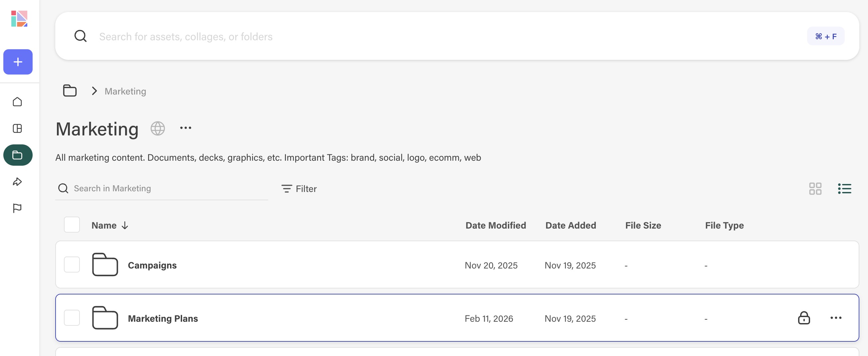The width and height of the screenshot is (868, 356).
Task: Sort by the File Type column
Action: pyautogui.click(x=725, y=225)
